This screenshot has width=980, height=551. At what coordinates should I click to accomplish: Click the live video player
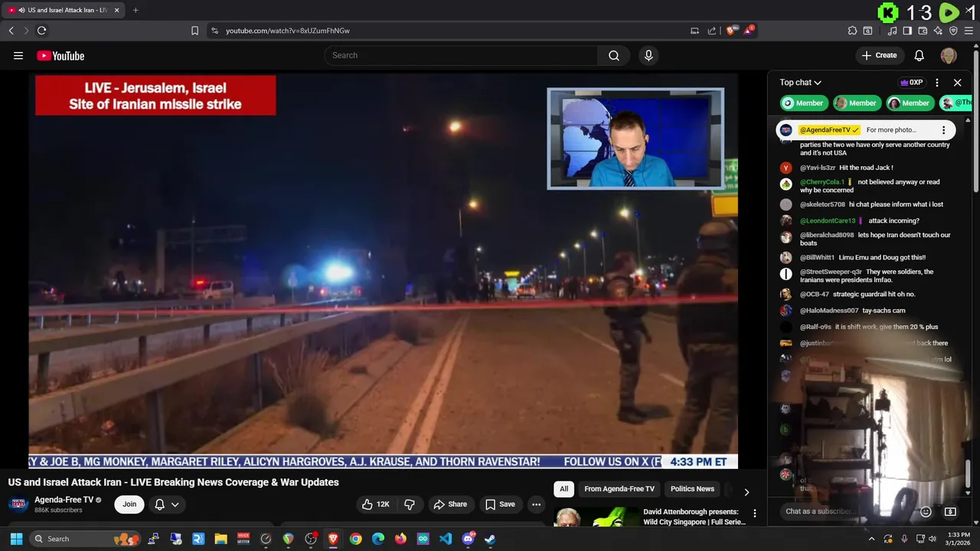(383, 270)
